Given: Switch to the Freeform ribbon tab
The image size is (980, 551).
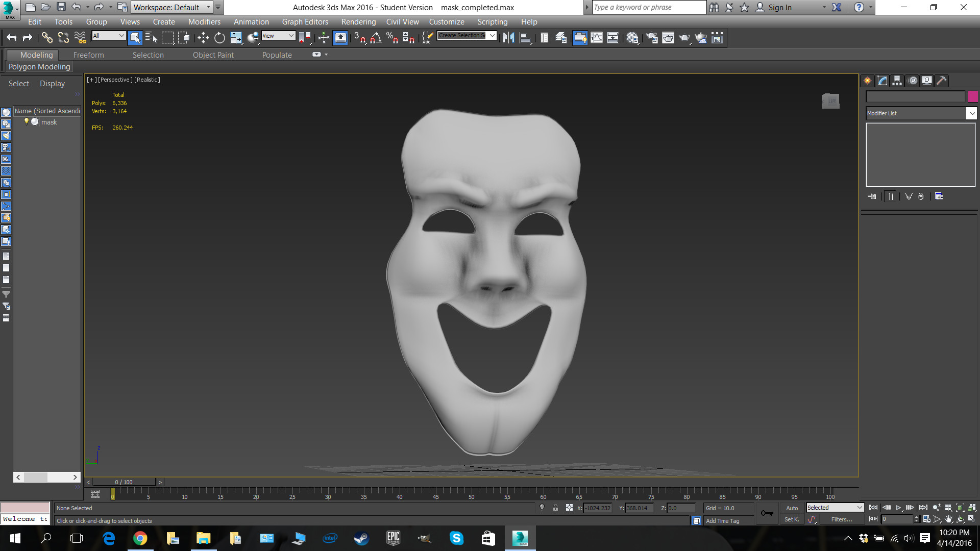Looking at the screenshot, I should tap(88, 55).
